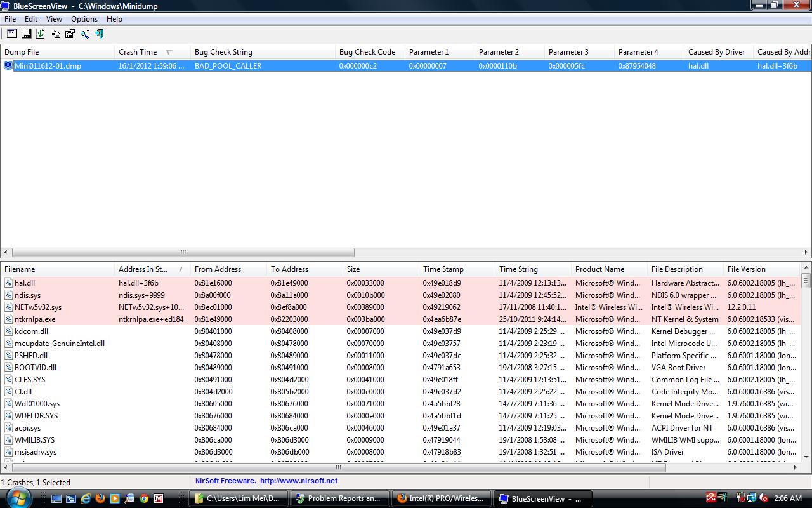The image size is (812, 508).
Task: Click lower pane vertical scroll down arrow
Action: click(x=806, y=457)
